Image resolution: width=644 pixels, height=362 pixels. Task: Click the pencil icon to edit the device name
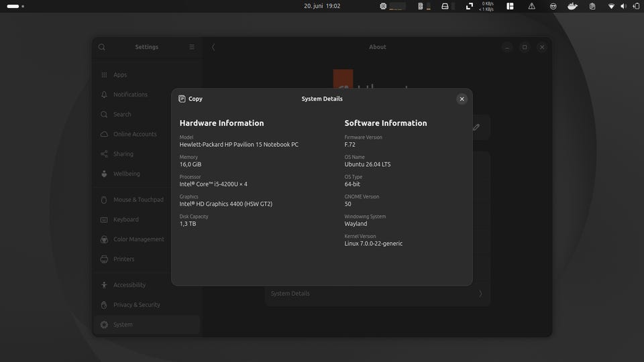click(476, 127)
